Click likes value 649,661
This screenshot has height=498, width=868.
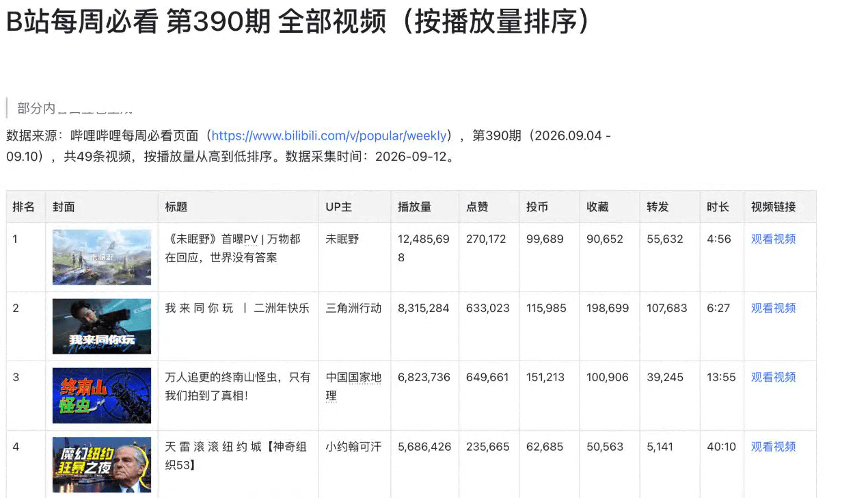[487, 377]
